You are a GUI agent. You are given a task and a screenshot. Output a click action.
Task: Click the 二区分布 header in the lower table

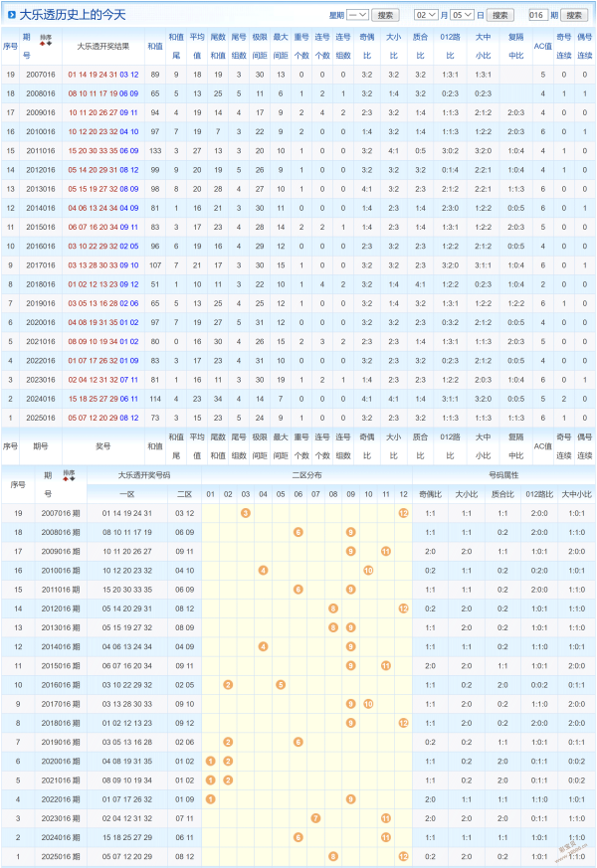[306, 475]
